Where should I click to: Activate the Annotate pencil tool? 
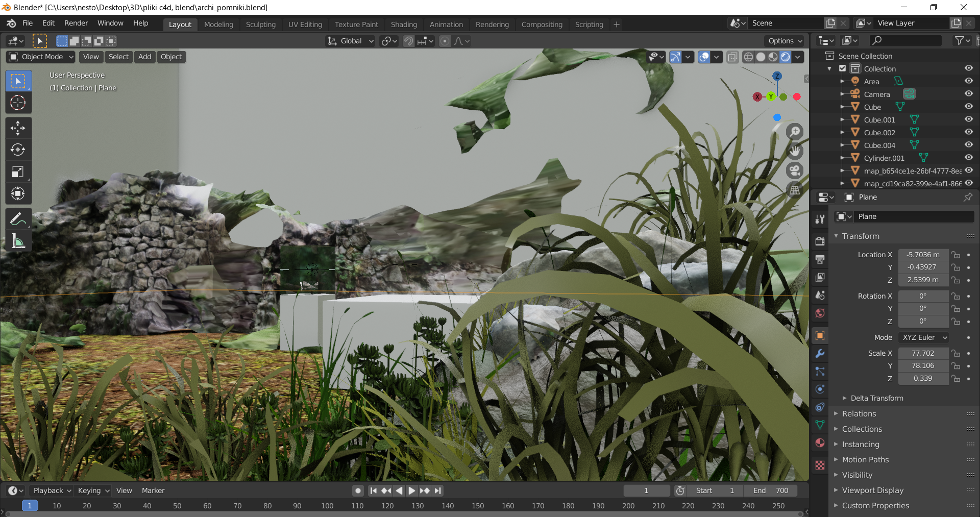[x=18, y=219]
